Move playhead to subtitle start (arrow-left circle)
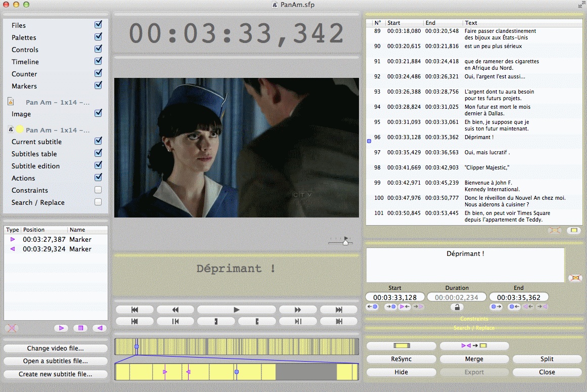587x392 pixels. (373, 306)
